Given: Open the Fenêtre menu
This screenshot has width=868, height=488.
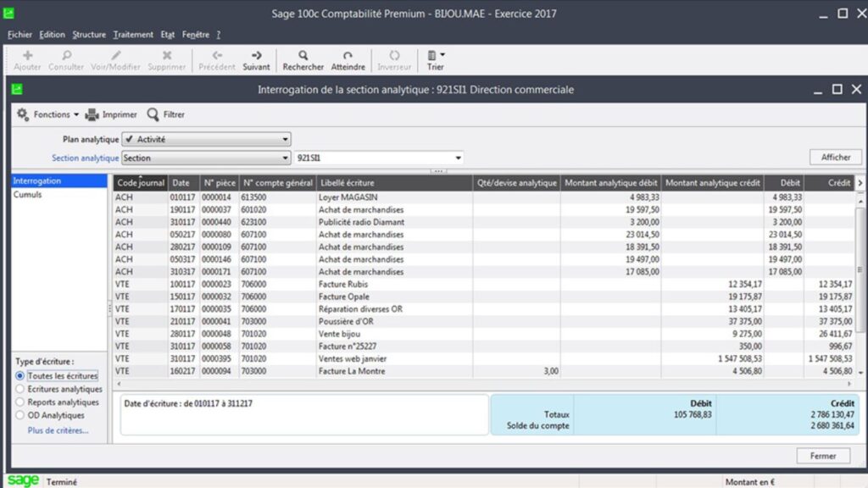Looking at the screenshot, I should [196, 34].
